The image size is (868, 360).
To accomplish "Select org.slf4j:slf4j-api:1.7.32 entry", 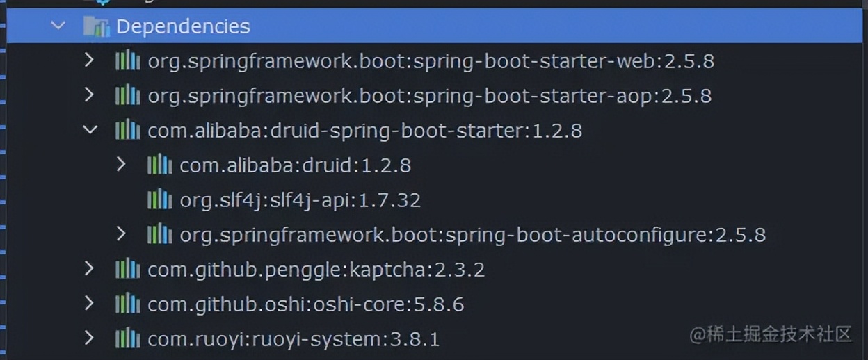I will (x=300, y=201).
